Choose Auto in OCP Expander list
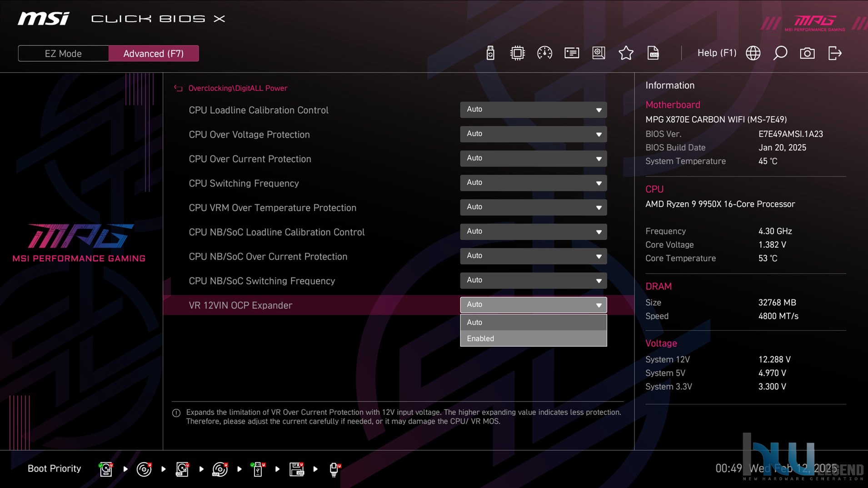The image size is (868, 488). [533, 322]
